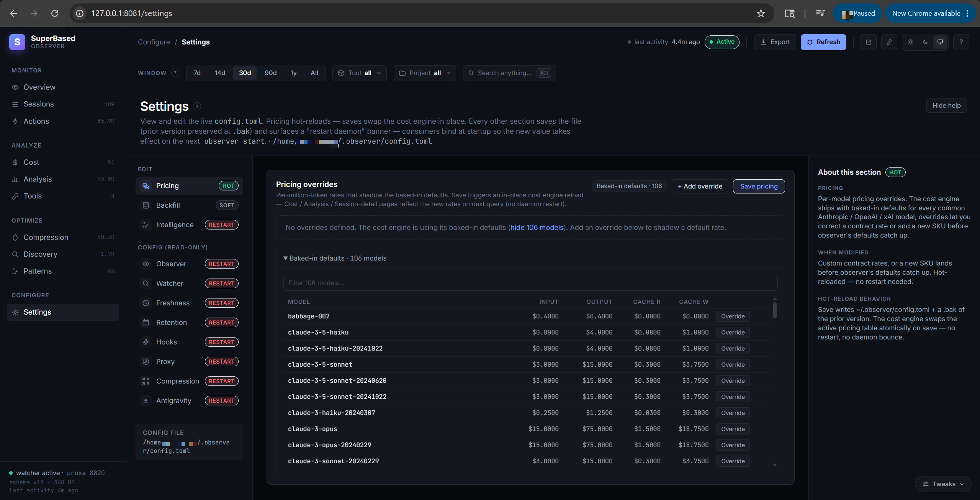Switch to dark theme moon icon
Image resolution: width=980 pixels, height=500 pixels.
click(x=925, y=42)
